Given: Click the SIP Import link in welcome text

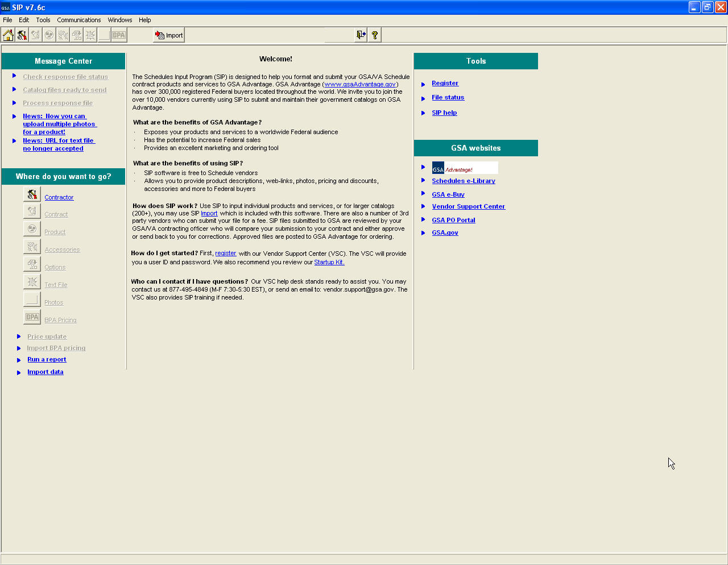Looking at the screenshot, I should [209, 213].
